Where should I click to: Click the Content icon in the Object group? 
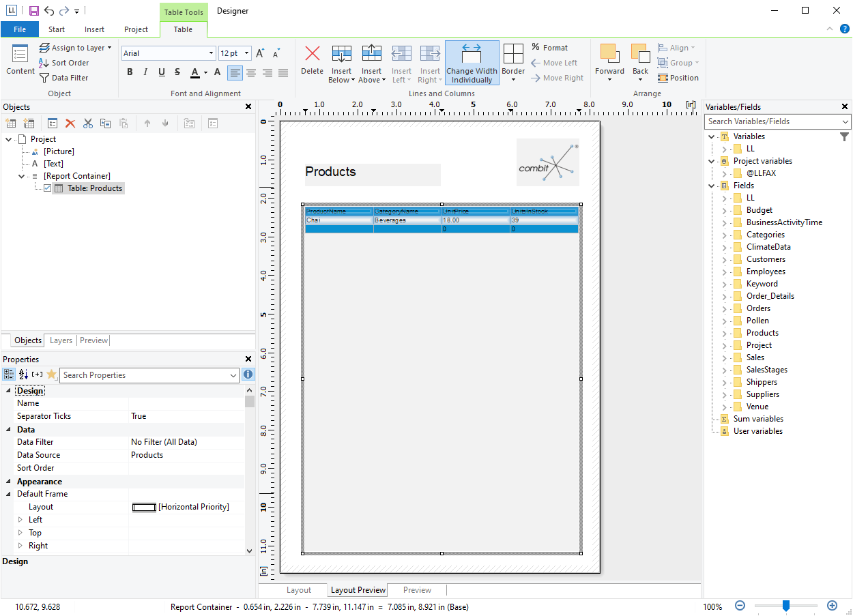20,55
